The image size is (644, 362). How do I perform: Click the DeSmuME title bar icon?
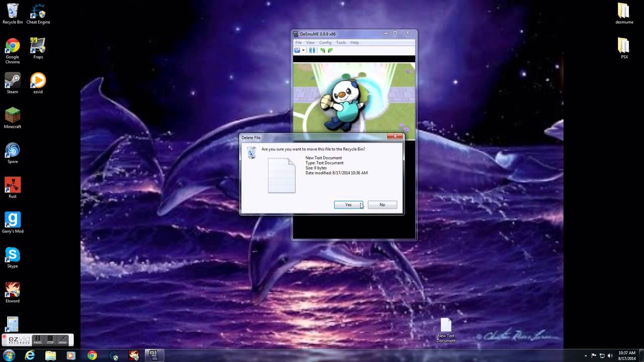click(x=296, y=34)
